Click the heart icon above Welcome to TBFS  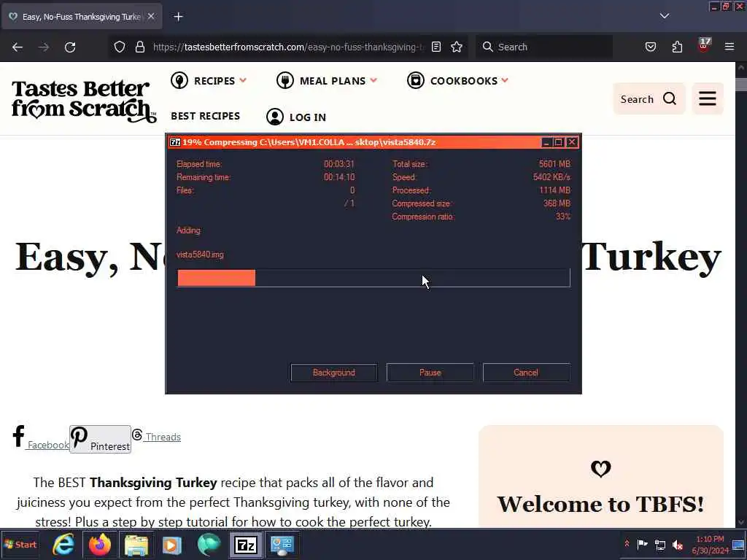[601, 469]
